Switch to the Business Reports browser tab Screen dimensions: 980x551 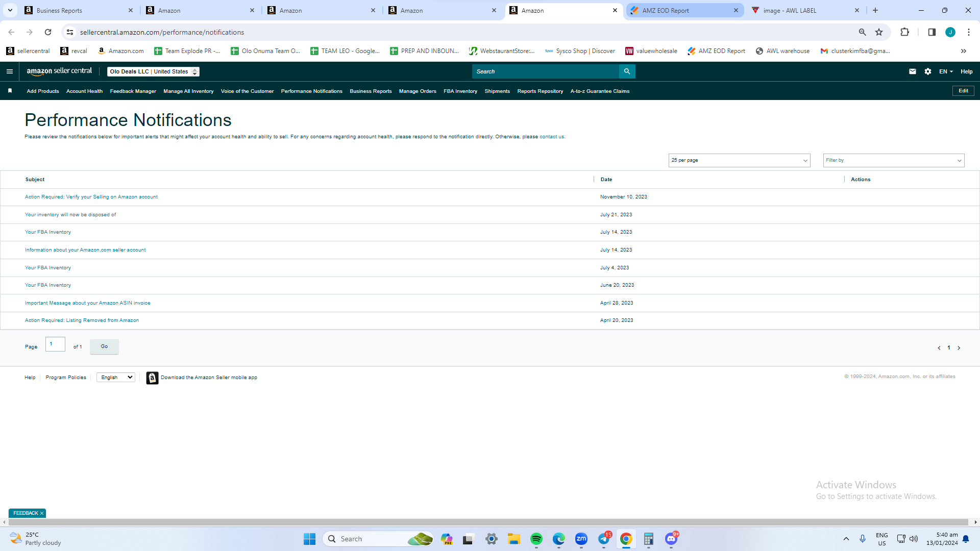(x=79, y=10)
